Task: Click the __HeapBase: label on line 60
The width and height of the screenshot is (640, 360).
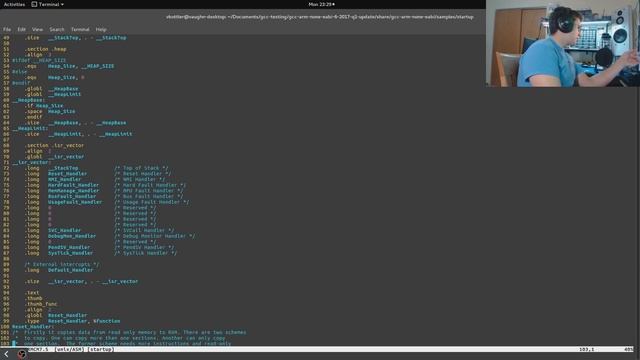Action: coord(28,100)
